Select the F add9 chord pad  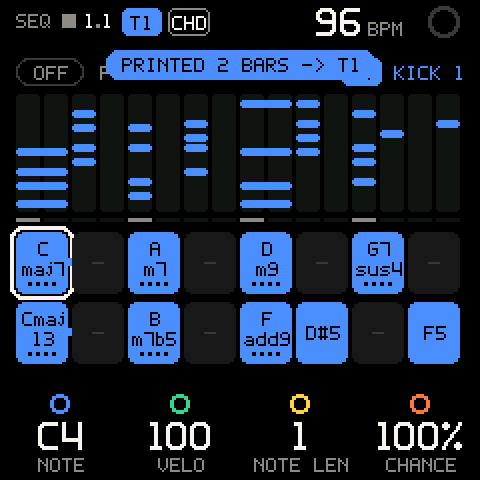(266, 333)
